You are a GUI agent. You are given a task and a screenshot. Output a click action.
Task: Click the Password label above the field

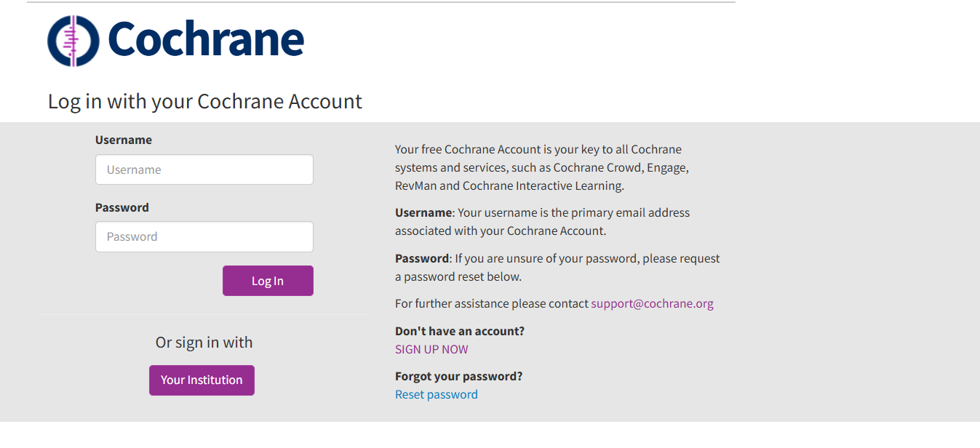[x=122, y=207]
